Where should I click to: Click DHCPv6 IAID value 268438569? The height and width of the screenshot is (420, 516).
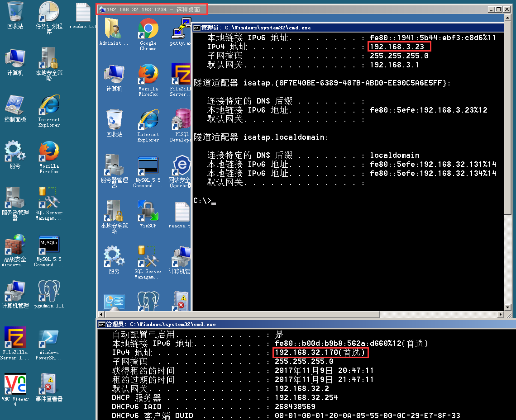[295, 407]
